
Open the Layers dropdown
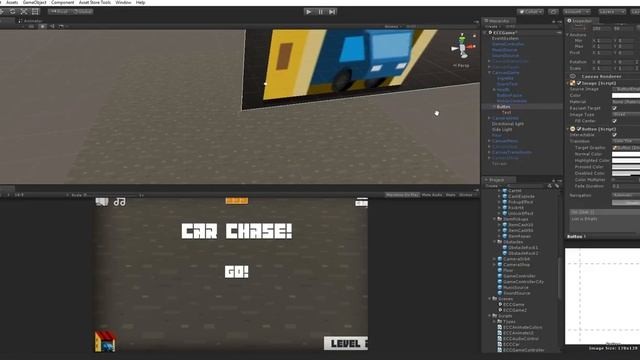tap(612, 12)
